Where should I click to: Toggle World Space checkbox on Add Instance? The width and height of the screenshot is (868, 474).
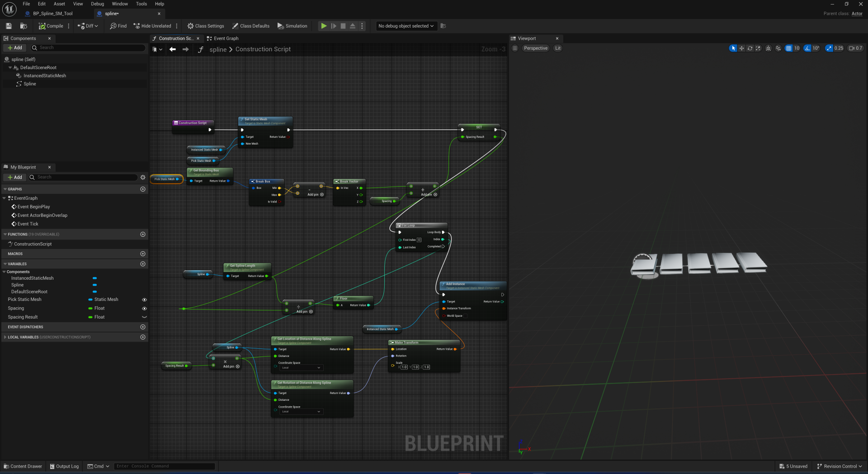pos(466,316)
